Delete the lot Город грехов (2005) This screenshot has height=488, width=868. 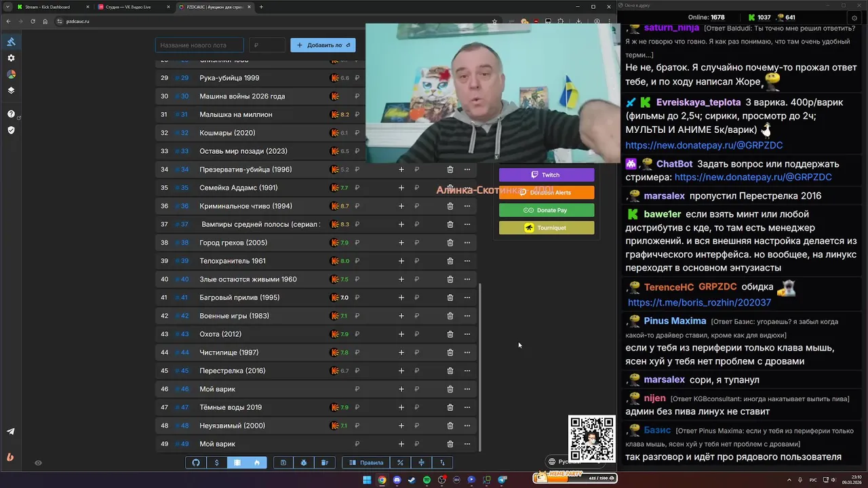pos(450,243)
